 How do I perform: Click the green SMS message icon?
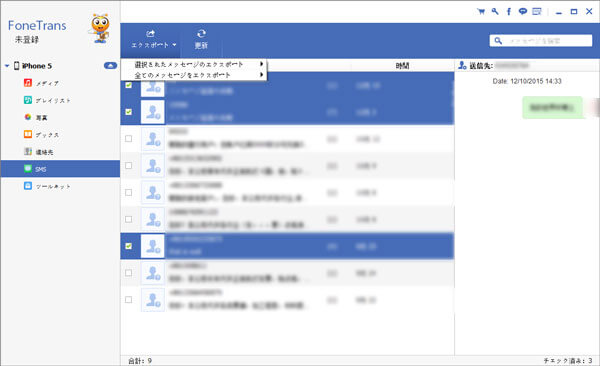(x=28, y=168)
